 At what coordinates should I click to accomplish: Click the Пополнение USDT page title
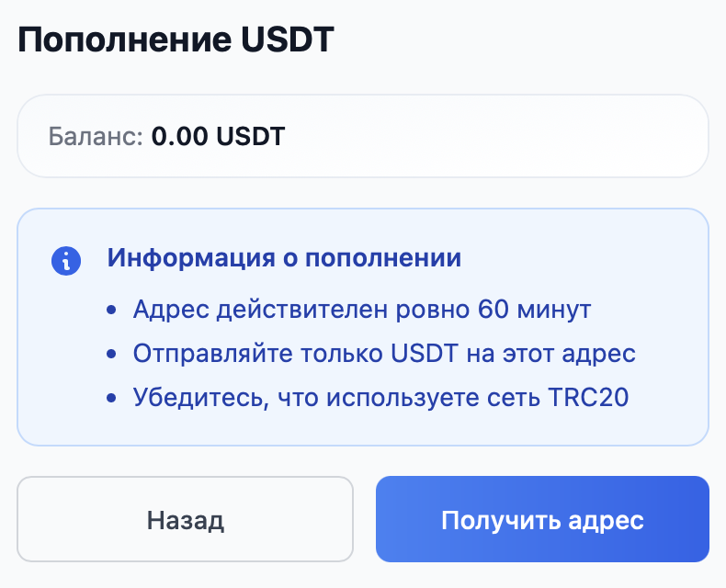(x=176, y=40)
